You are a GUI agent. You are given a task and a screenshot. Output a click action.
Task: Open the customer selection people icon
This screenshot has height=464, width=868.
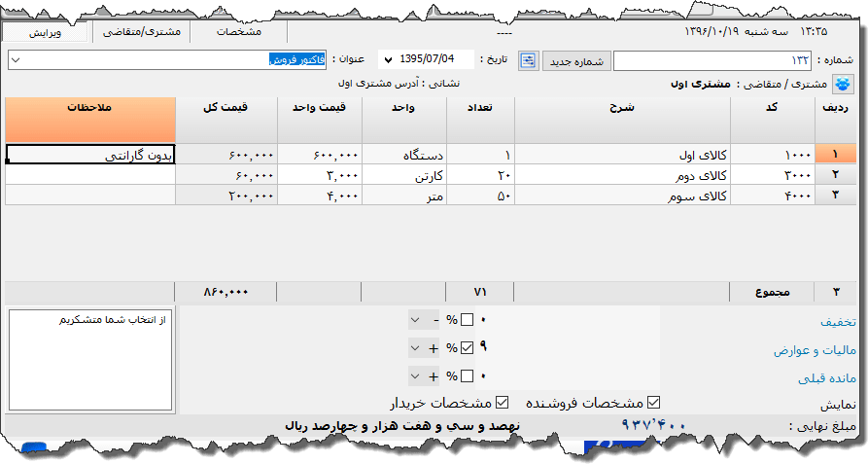(843, 85)
